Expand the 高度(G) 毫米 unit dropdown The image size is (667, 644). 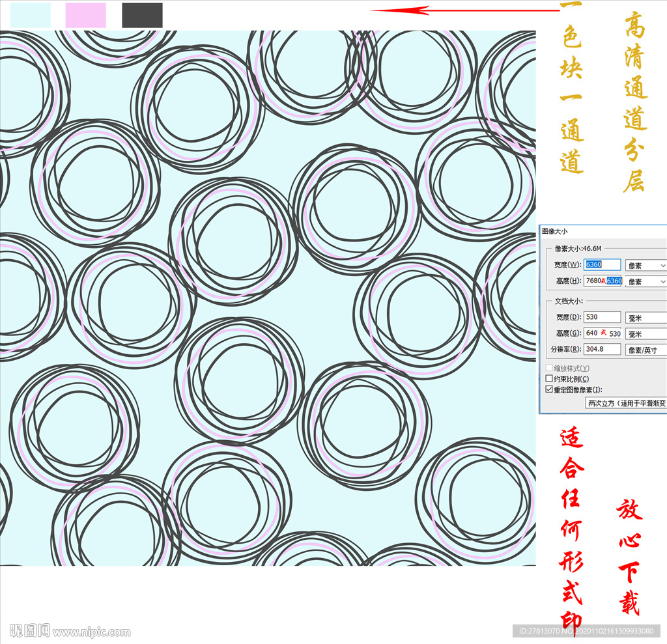pos(646,333)
